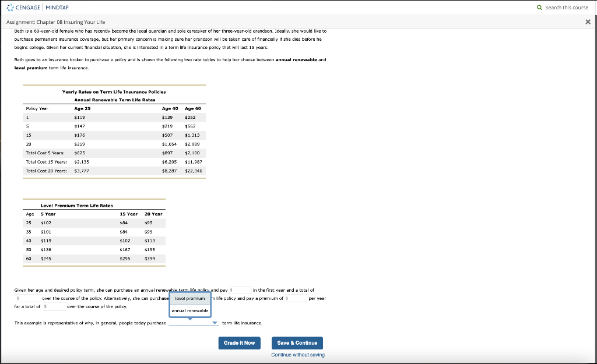Select 'annual renewable' dropdown option
The height and width of the screenshot is (364, 597).
pyautogui.click(x=190, y=310)
